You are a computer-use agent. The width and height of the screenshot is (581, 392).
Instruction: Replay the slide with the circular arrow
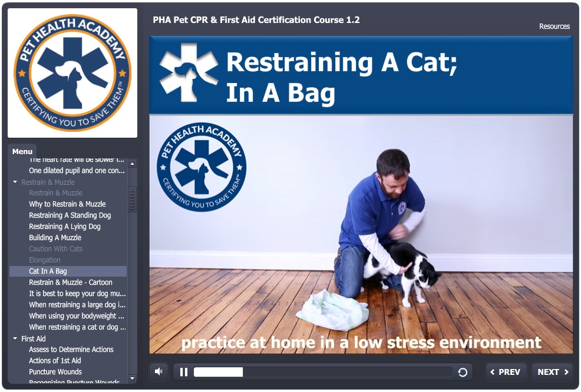coord(463,372)
